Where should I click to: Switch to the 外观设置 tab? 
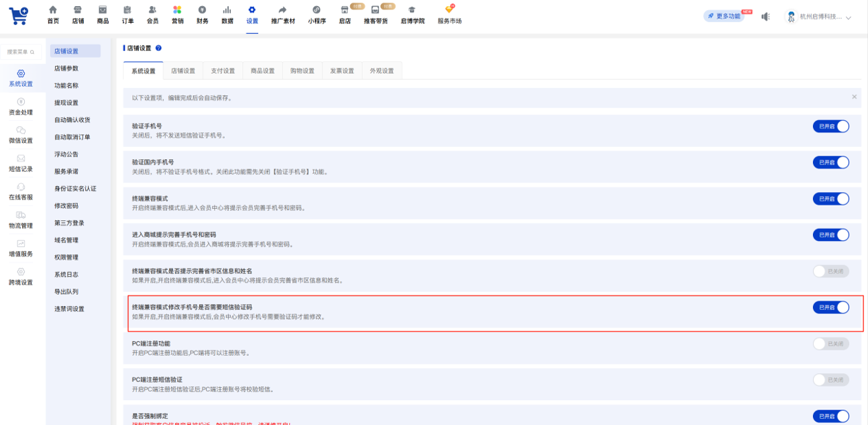382,70
